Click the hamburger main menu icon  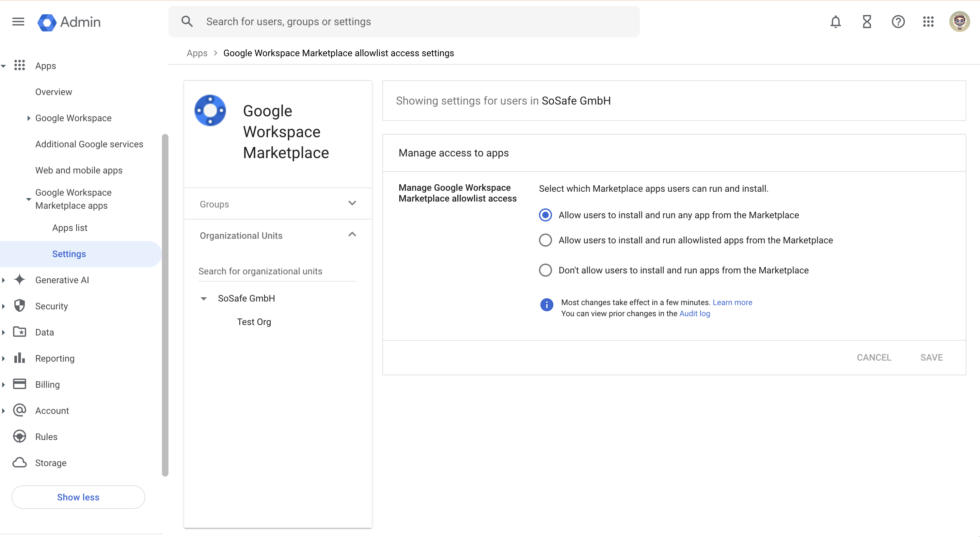(x=18, y=22)
